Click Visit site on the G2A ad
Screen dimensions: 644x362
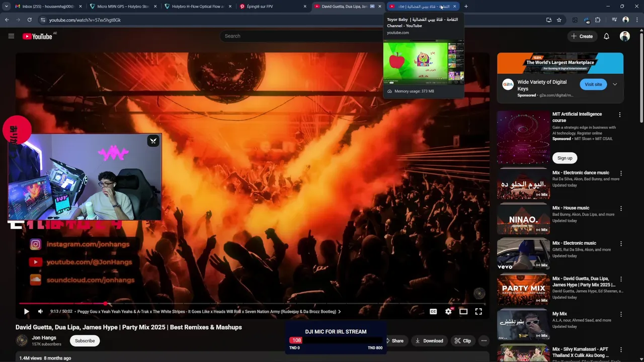click(593, 84)
